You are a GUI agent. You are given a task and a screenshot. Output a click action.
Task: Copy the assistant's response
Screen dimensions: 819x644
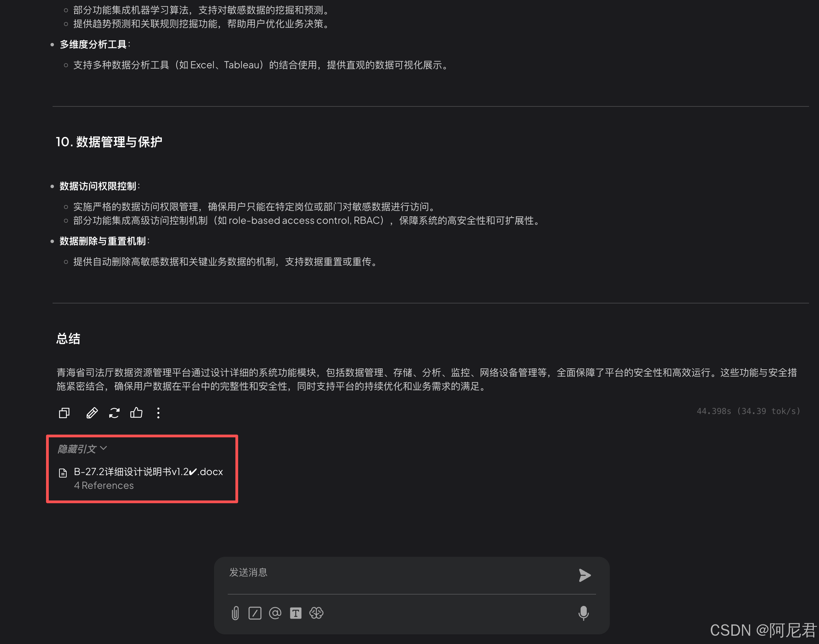(x=64, y=413)
